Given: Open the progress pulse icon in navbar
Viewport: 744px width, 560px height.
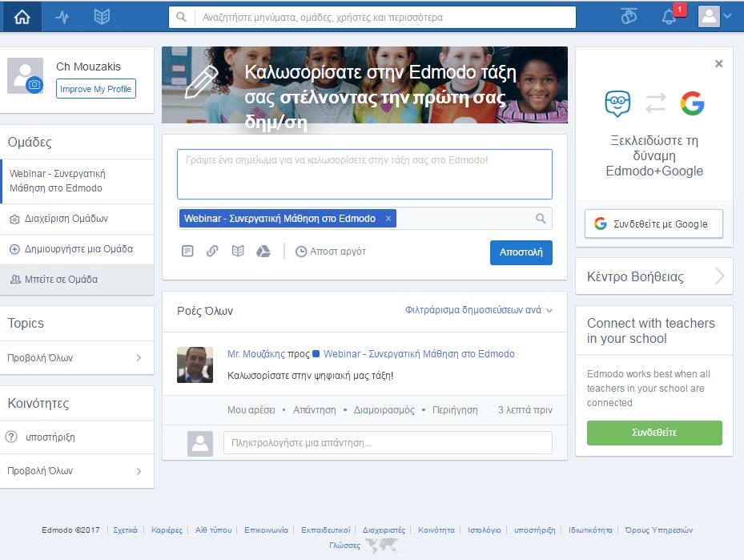Looking at the screenshot, I should point(62,18).
